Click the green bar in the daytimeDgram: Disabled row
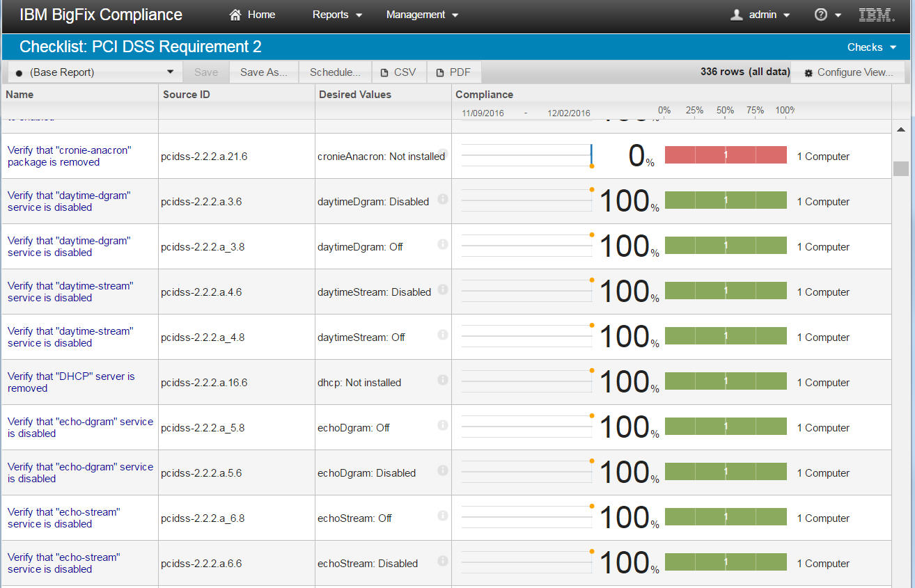The height and width of the screenshot is (588, 915). tap(726, 200)
